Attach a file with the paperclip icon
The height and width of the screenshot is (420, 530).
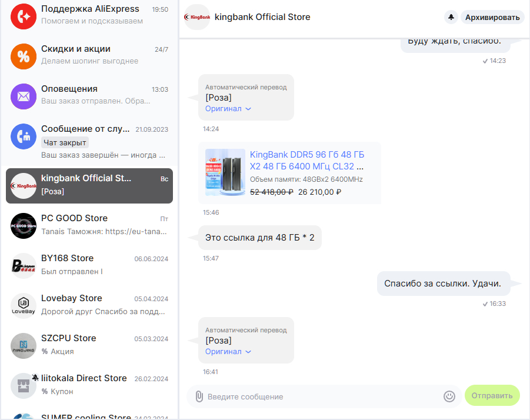click(x=199, y=396)
